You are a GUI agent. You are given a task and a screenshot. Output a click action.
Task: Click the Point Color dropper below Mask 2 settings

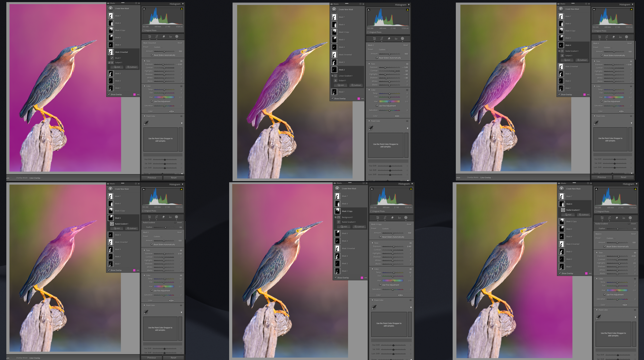pos(371,128)
